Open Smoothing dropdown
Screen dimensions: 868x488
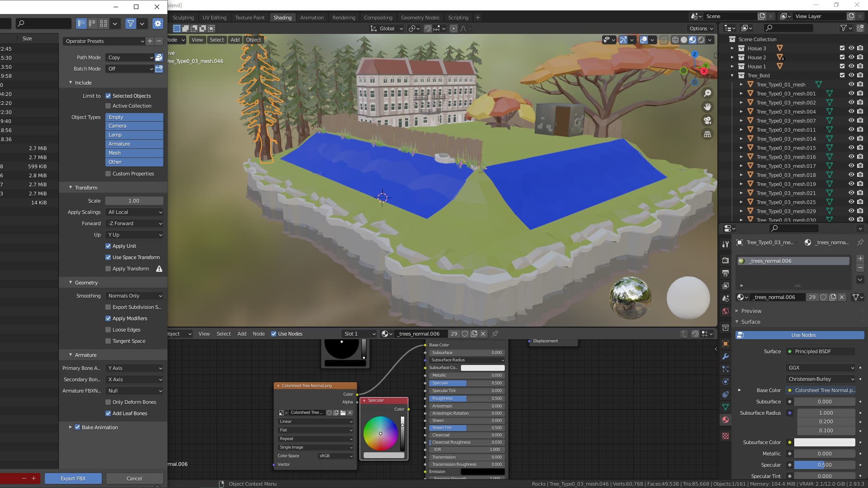click(x=134, y=296)
